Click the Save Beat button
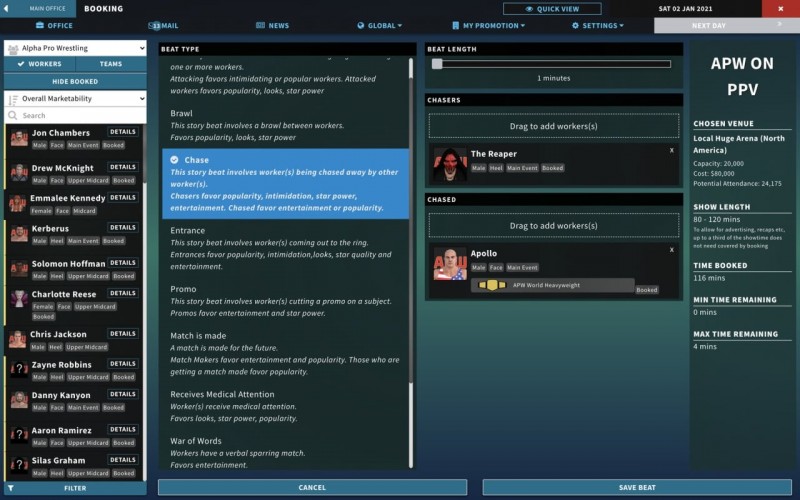This screenshot has width=800, height=500. click(x=637, y=487)
